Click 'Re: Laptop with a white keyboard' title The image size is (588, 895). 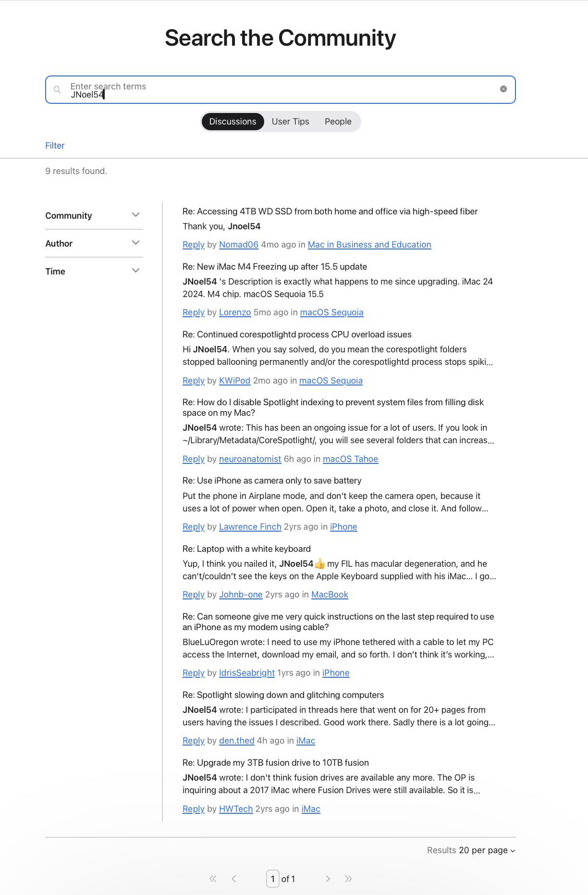coord(246,549)
